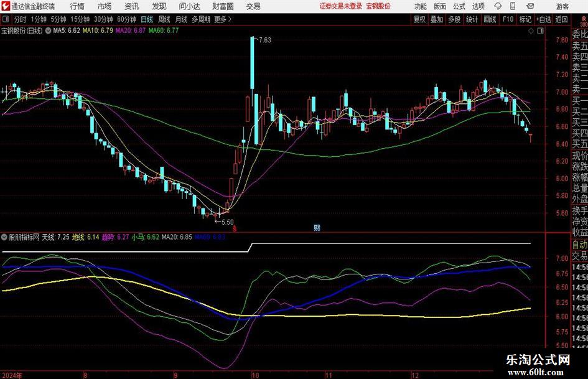Screen dimensions: 588x379
Task: Open the mobile phone icon in title bar
Action: 513,6
